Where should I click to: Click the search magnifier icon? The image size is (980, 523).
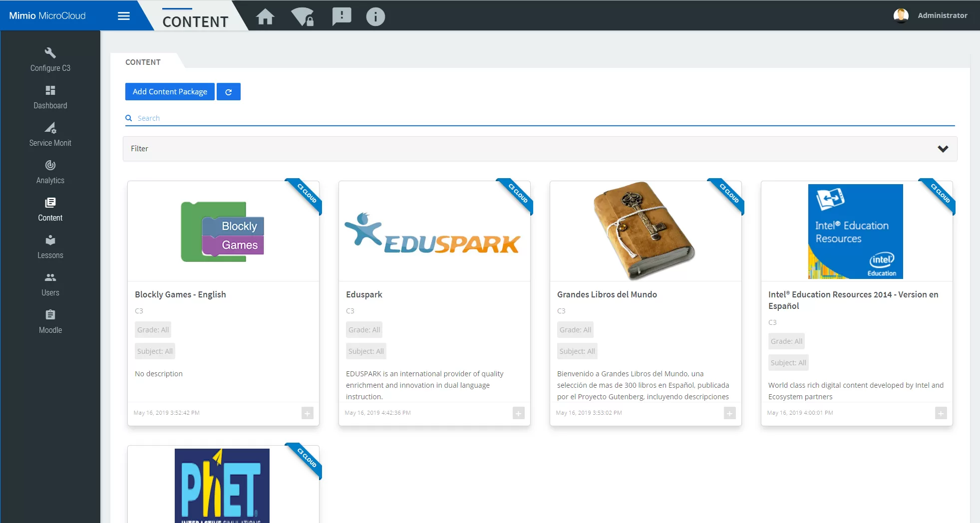click(129, 118)
